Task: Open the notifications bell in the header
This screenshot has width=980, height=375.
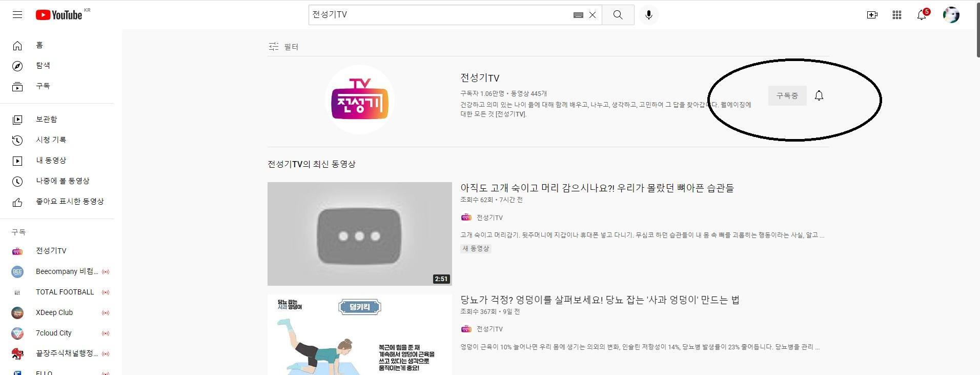Action: 922,15
